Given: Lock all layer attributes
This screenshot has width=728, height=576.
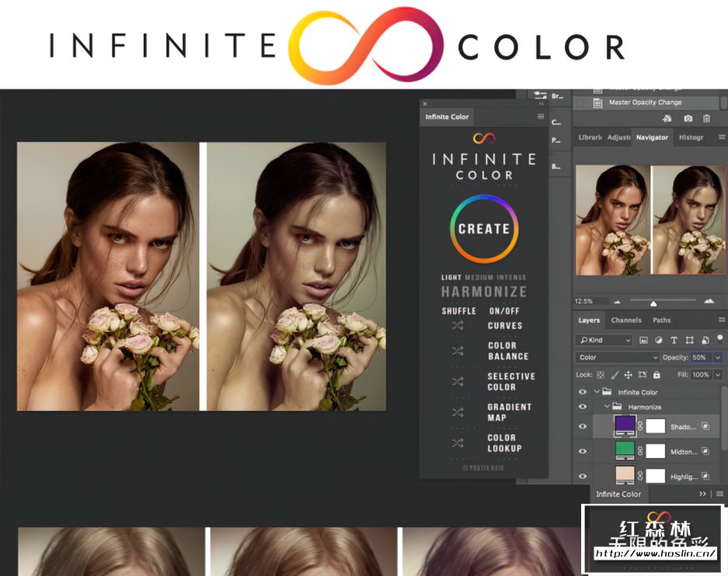Looking at the screenshot, I should (657, 375).
